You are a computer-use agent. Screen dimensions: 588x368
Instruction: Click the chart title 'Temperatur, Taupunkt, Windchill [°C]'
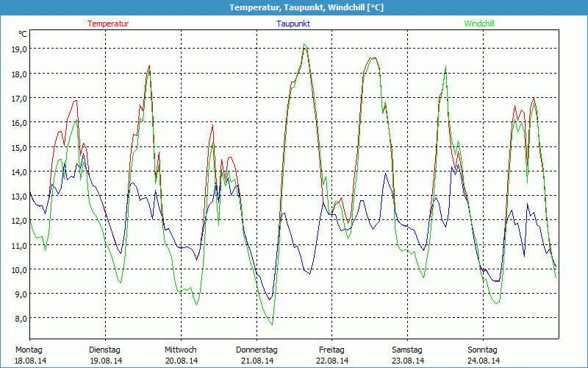[x=306, y=7]
